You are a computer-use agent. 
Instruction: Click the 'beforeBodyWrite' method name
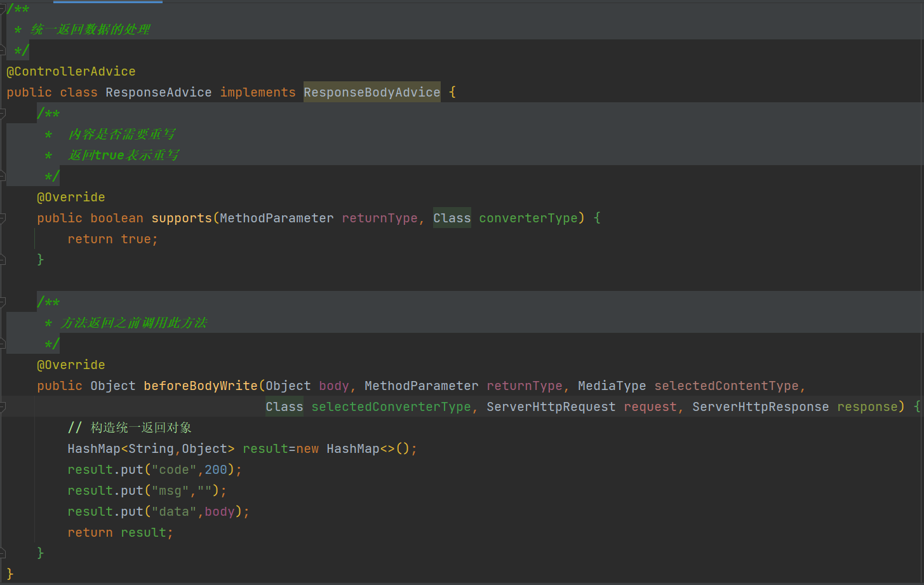(201, 386)
